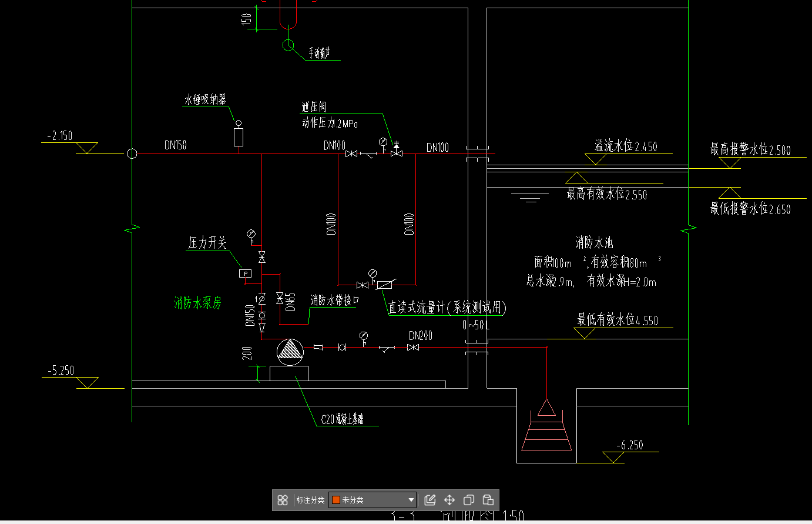
Task: Click the relief valve symbol on the DN100 line
Action: (397, 149)
